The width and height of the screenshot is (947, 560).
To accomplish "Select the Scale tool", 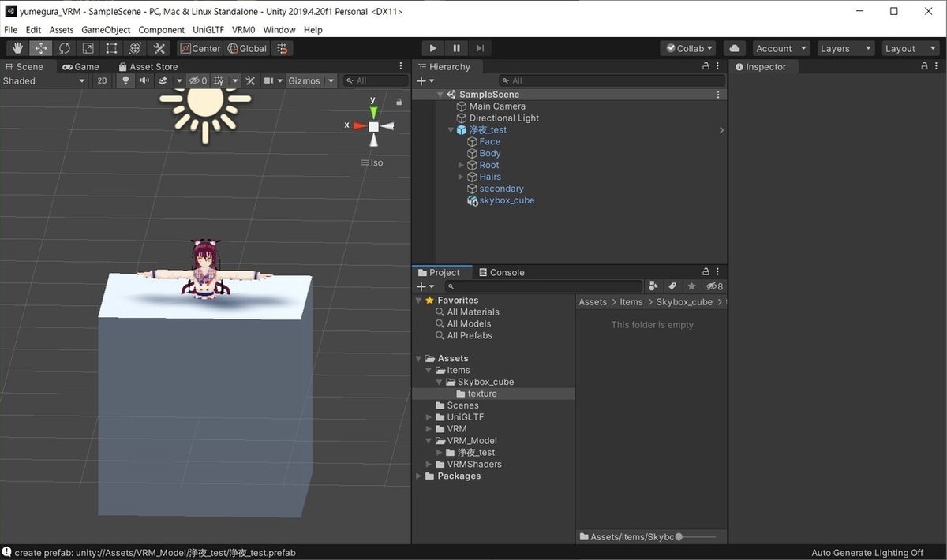I will pyautogui.click(x=87, y=48).
